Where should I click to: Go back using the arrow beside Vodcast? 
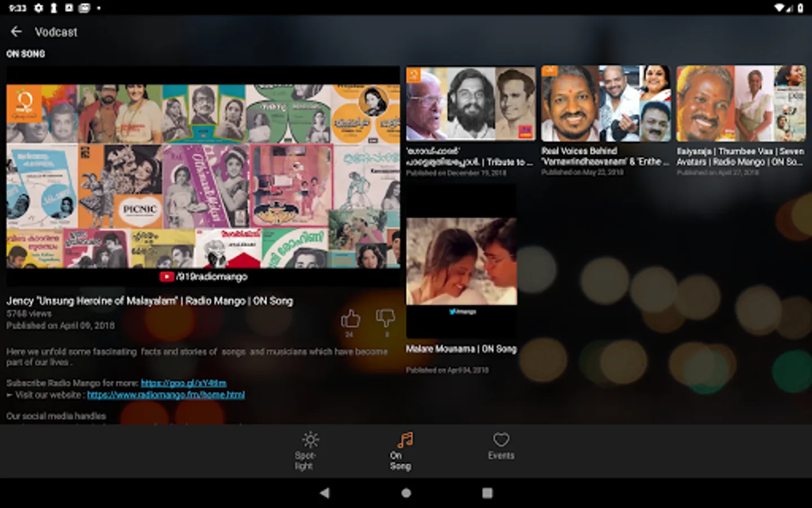16,32
